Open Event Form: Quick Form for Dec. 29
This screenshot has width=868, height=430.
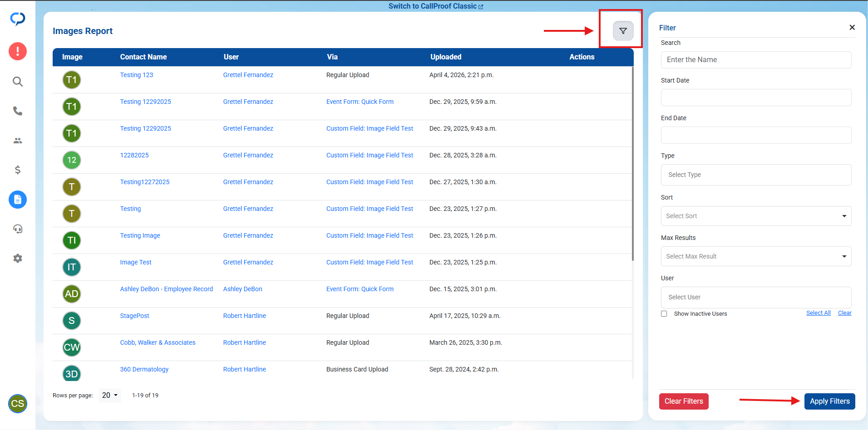[360, 102]
